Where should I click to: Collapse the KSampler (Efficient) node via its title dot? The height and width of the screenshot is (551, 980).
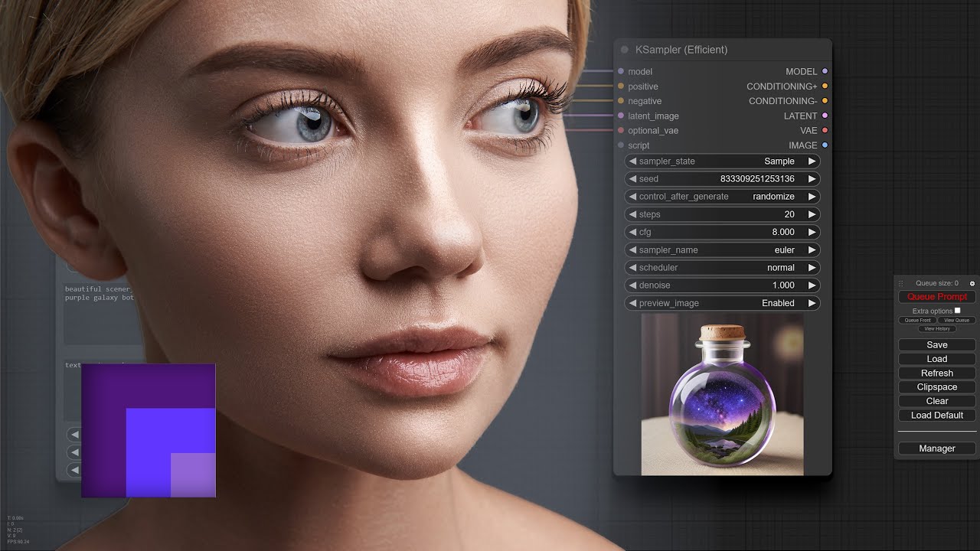[x=625, y=50]
